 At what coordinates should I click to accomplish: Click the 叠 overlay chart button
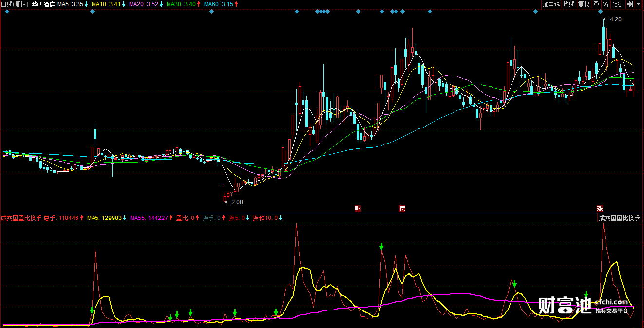pyautogui.click(x=597, y=4)
